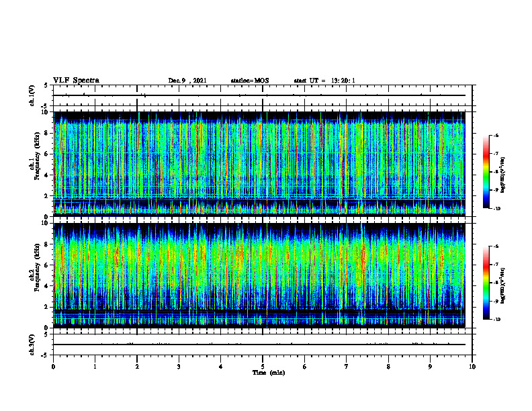
Task: Click the "VLF Spectra" plot title
Action: click(76, 80)
